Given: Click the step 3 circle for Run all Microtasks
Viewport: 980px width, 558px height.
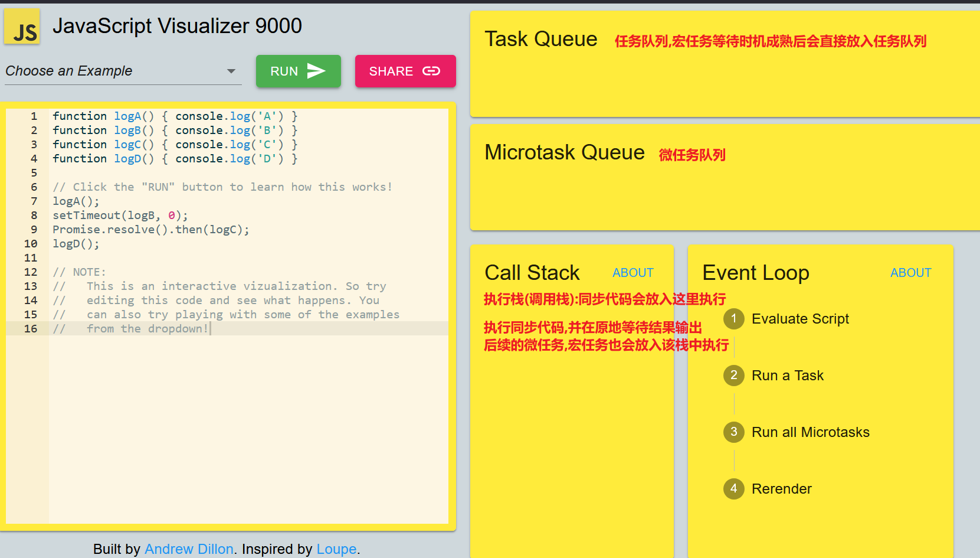Looking at the screenshot, I should pyautogui.click(x=733, y=432).
